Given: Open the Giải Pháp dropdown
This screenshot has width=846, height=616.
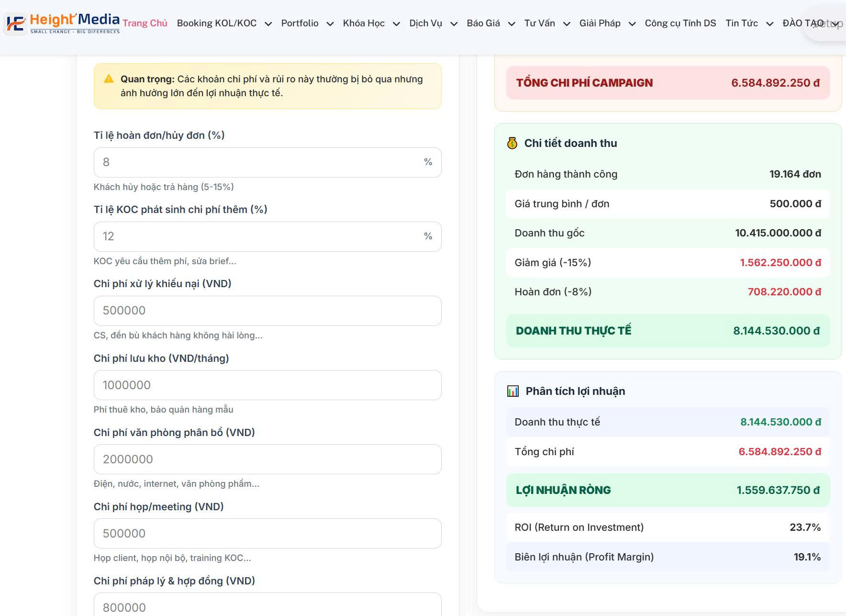Looking at the screenshot, I should pyautogui.click(x=632, y=24).
